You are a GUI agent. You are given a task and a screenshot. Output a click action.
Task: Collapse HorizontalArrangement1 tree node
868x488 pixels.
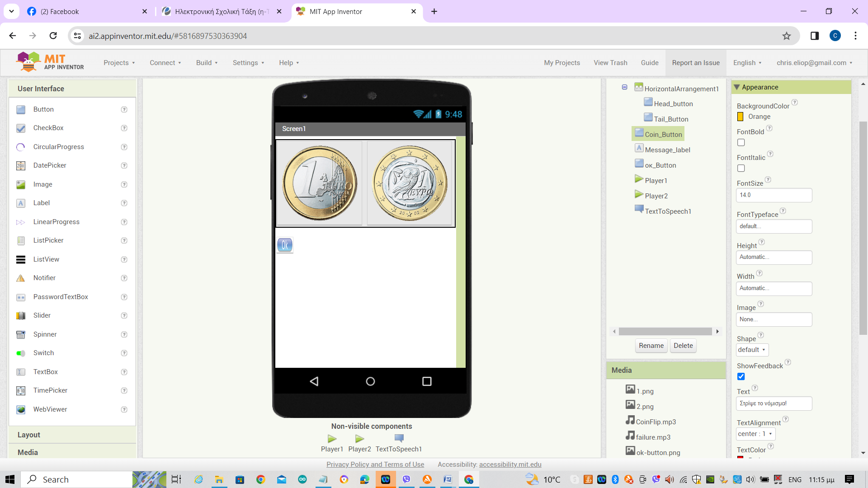[x=624, y=87]
